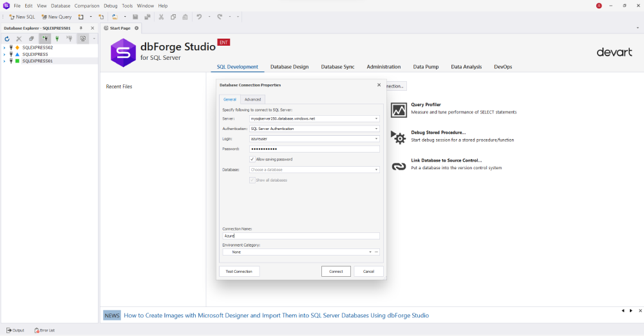Click the dbForge Studio purple logo
This screenshot has height=336, width=644.
pos(123,53)
